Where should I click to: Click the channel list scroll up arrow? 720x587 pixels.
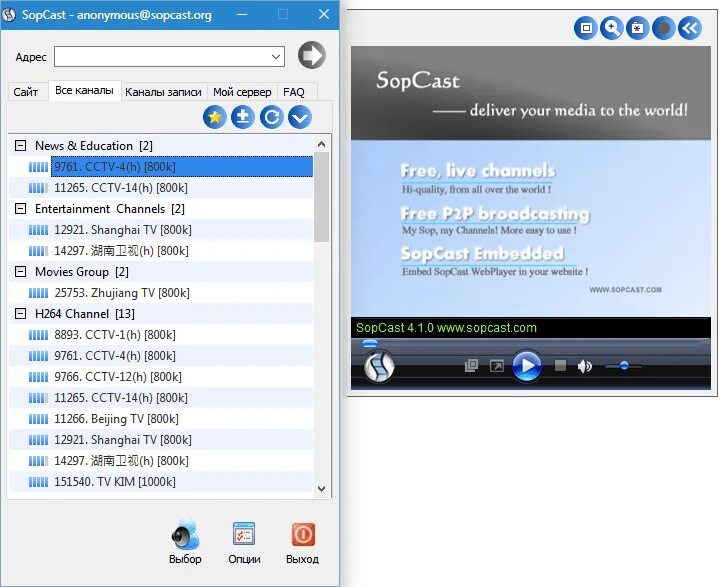coord(321,145)
